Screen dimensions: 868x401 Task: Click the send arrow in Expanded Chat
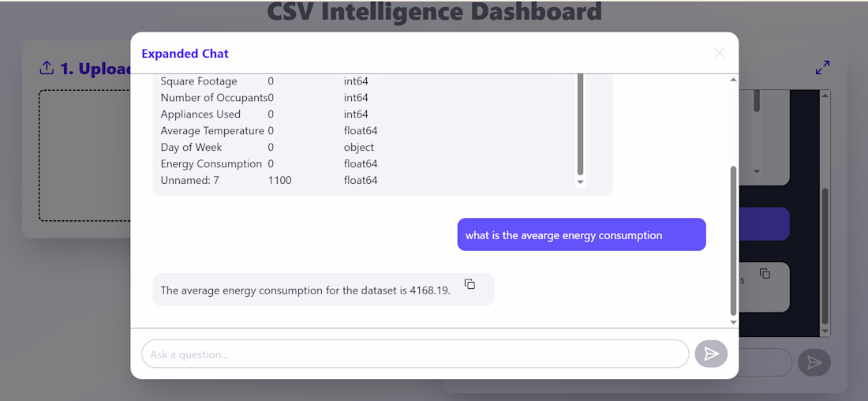(x=711, y=354)
